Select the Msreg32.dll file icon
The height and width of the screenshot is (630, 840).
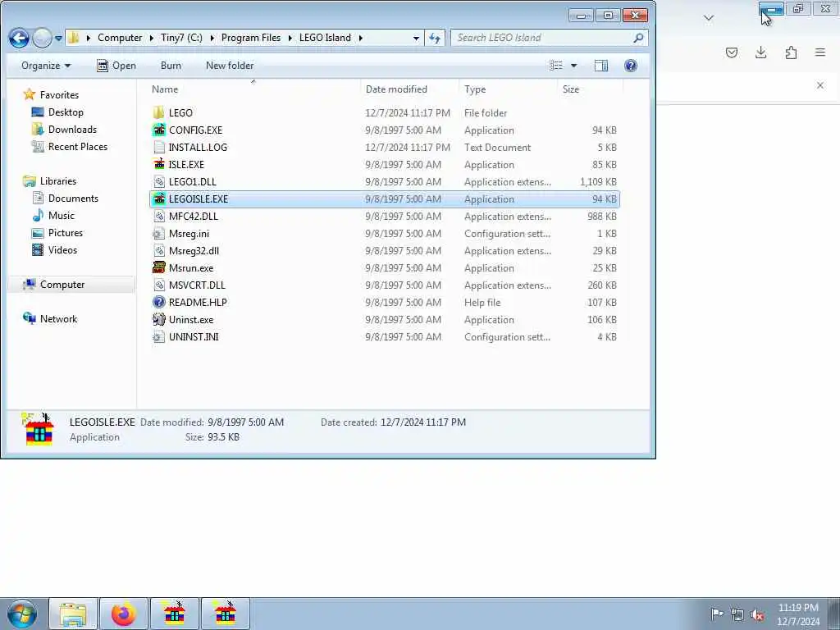tap(158, 251)
